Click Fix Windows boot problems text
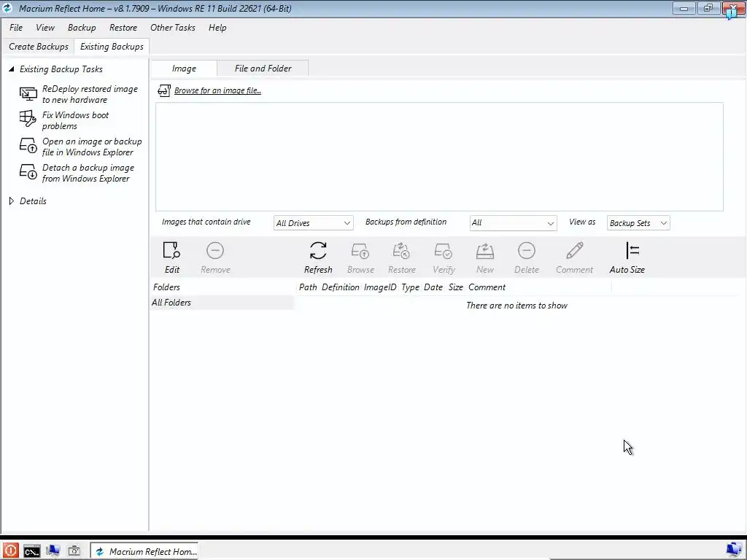The image size is (747, 560). (x=75, y=120)
